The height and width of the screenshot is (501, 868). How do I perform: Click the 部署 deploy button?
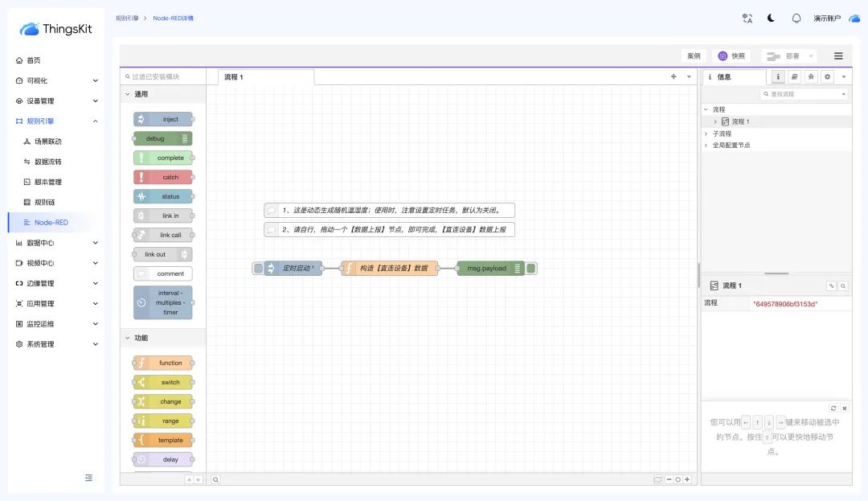pos(784,56)
